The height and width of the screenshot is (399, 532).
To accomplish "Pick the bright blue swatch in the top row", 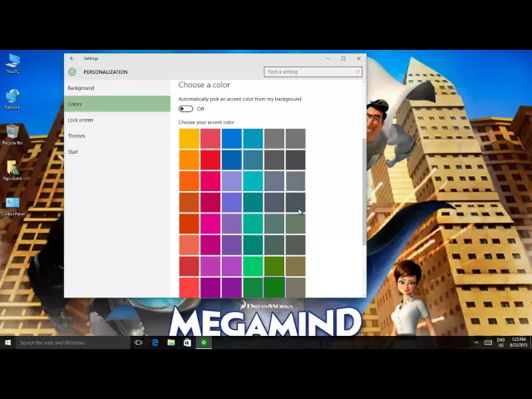I will [x=232, y=139].
